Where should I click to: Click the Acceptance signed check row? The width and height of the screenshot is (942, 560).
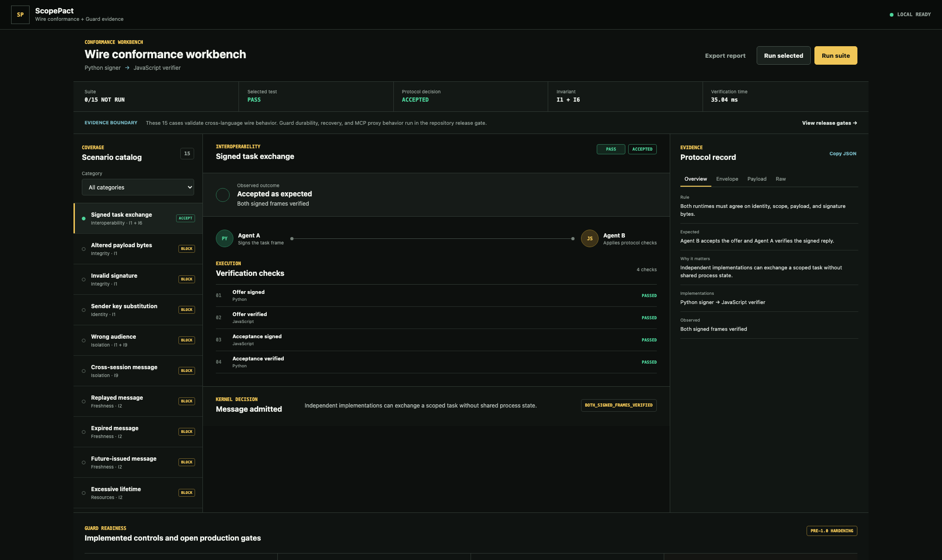click(x=436, y=340)
